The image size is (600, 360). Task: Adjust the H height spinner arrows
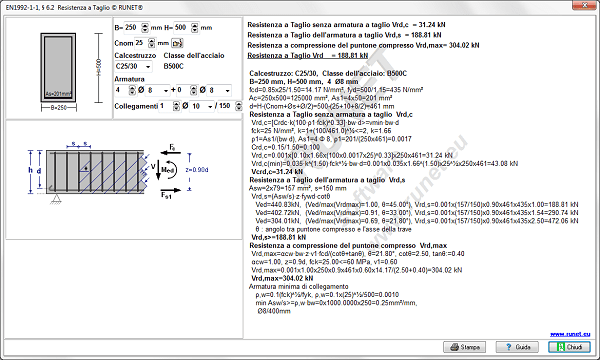click(x=194, y=28)
